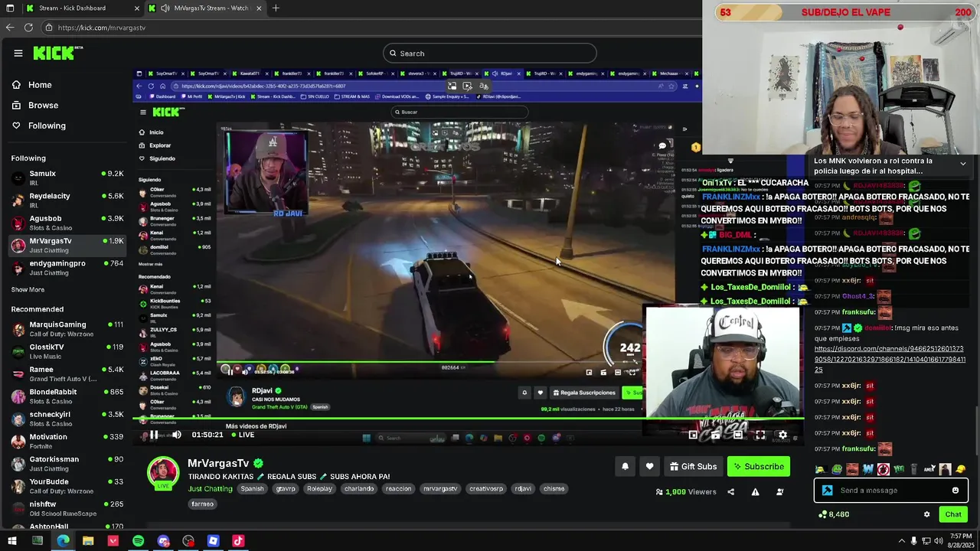The image size is (980, 551).
Task: Open Windows Start menu
Action: [11, 541]
